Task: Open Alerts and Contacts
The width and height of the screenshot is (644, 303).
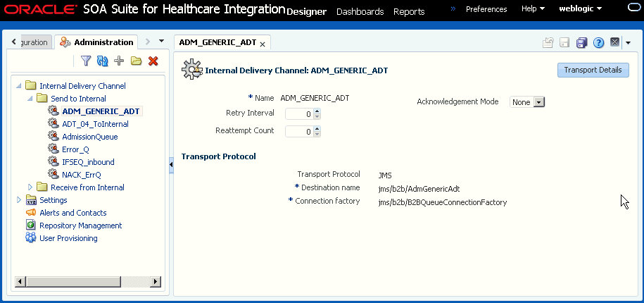Action: (73, 213)
